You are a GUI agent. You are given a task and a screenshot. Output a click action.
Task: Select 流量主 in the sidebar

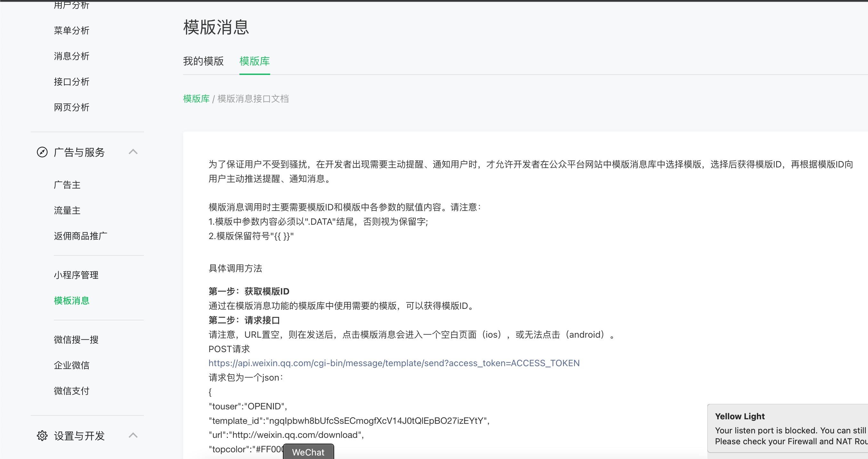(x=67, y=211)
